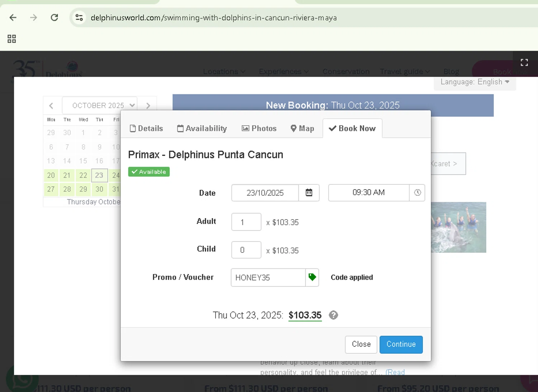Expand the Travel guide menu
538x392 pixels.
pos(405,71)
